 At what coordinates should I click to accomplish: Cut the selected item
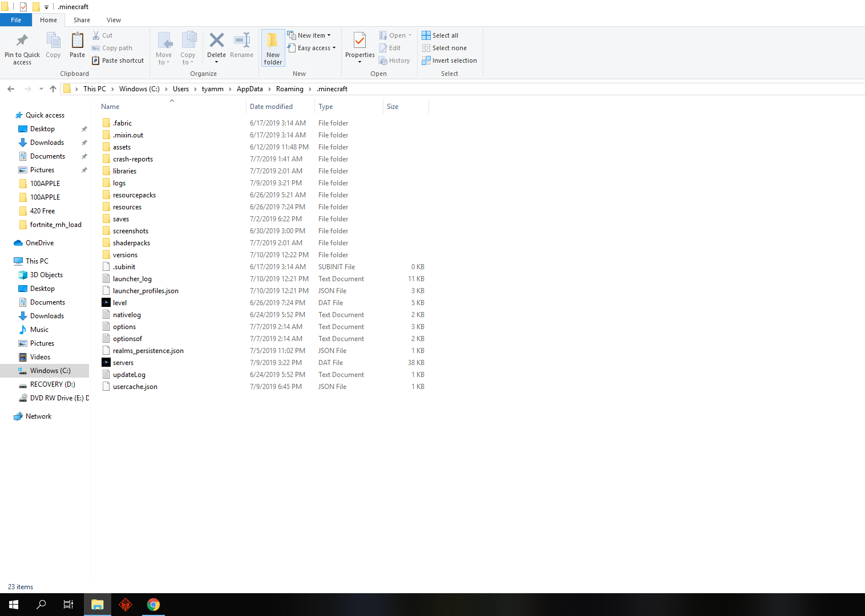click(x=103, y=35)
